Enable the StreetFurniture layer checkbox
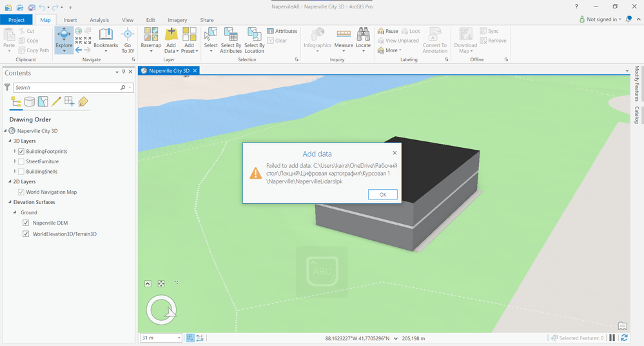Screen dimensions: 644x346 pyautogui.click(x=21, y=161)
